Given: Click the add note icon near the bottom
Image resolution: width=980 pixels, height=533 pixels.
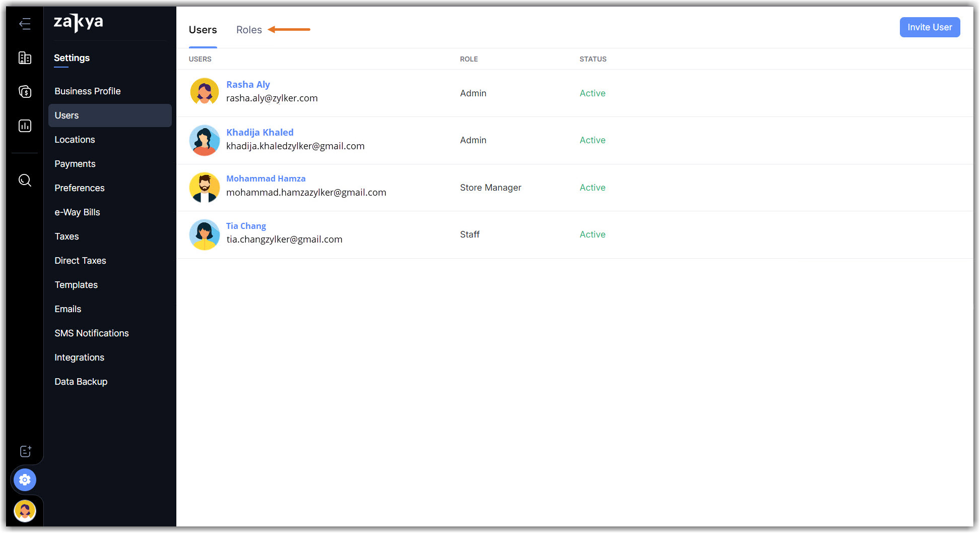Looking at the screenshot, I should pos(25,451).
